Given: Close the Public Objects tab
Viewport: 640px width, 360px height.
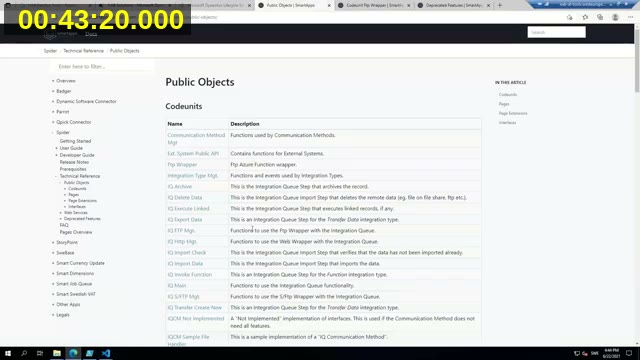Looking at the screenshot, I should 329,5.
